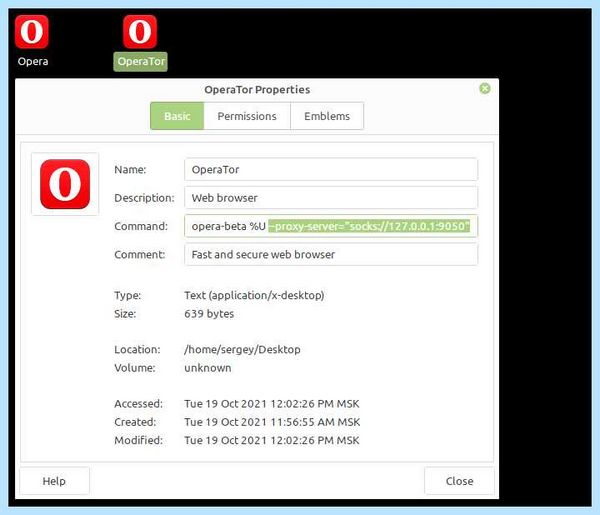This screenshot has width=600, height=515.
Task: Click the Opera label under desktop icon
Action: click(33, 62)
